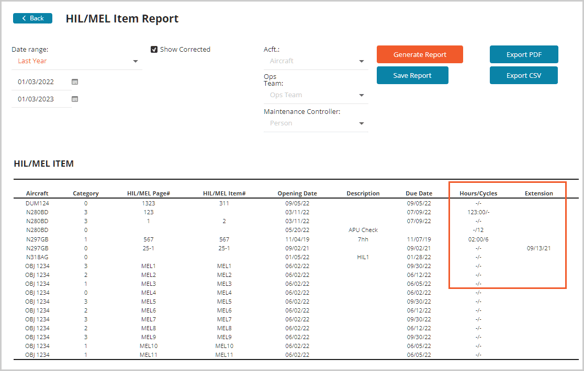Viewport: 584px width, 371px height.
Task: Click the 1323 page number cell
Action: (x=148, y=203)
